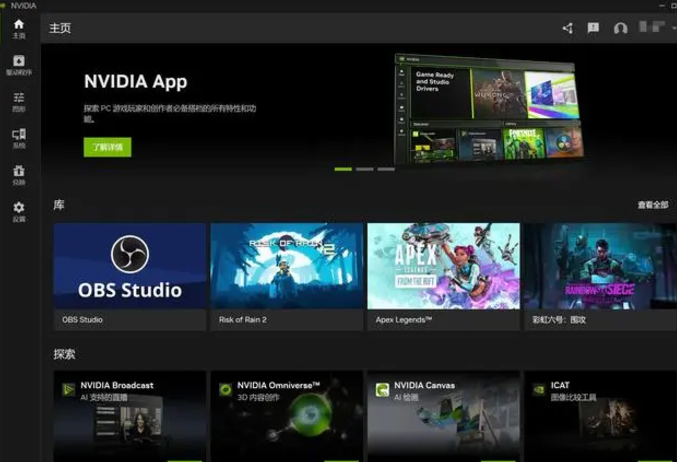677x462 pixels.
Task: Open the OBS Studio library thumbnail
Action: coord(130,266)
